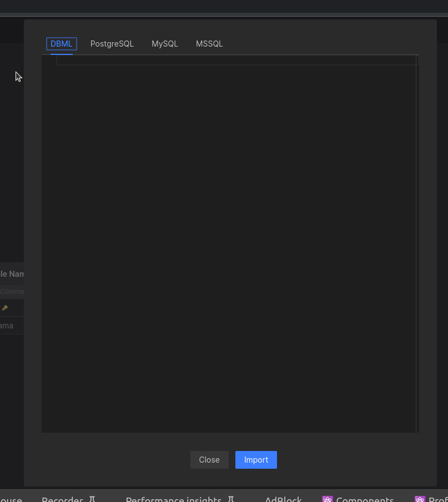The height and width of the screenshot is (502, 448).
Task: Select the DBML tab
Action: click(61, 44)
